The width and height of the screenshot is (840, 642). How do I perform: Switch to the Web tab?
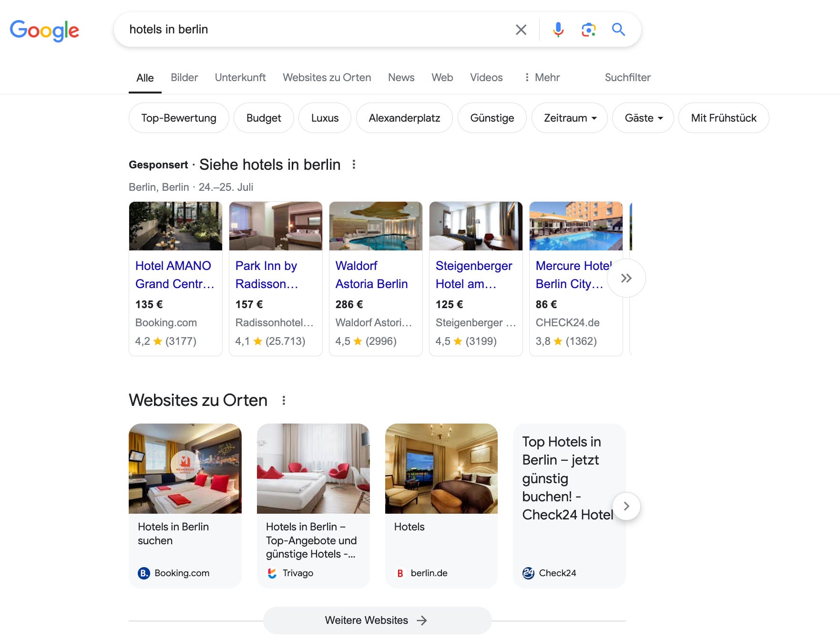click(x=442, y=77)
